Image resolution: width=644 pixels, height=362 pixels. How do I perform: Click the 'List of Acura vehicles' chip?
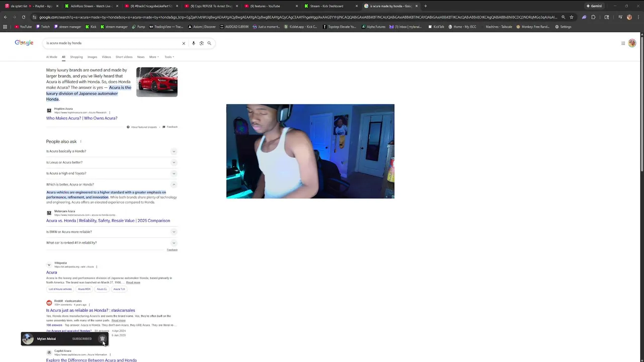[60, 289]
